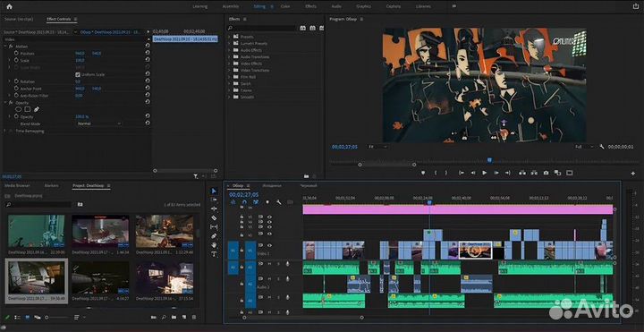Toggle Snap in Timeline magnet icon

tap(244, 202)
